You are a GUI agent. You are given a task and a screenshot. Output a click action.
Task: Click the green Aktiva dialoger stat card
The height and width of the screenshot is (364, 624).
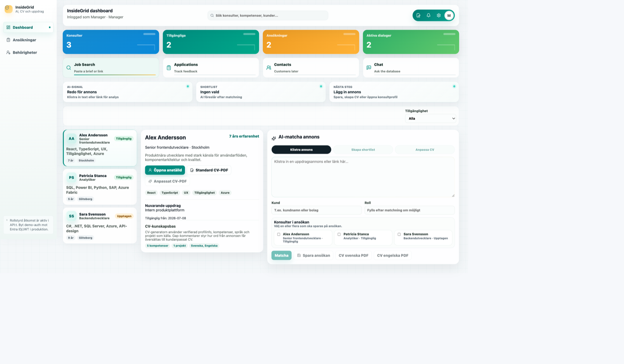point(411,42)
